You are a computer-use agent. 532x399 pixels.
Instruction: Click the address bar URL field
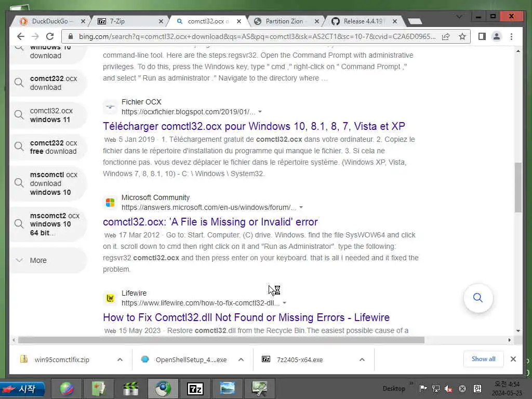pos(257,37)
